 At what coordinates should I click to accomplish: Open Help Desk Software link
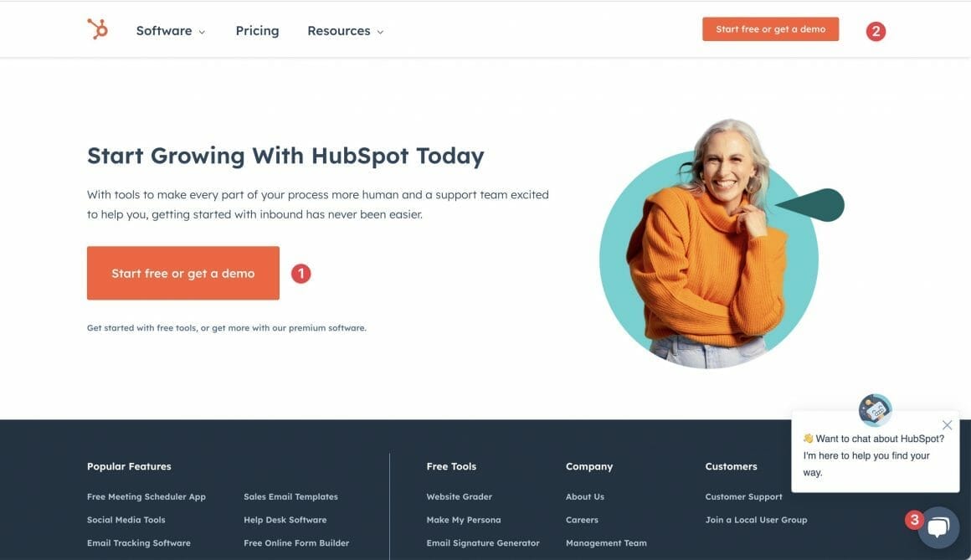285,520
